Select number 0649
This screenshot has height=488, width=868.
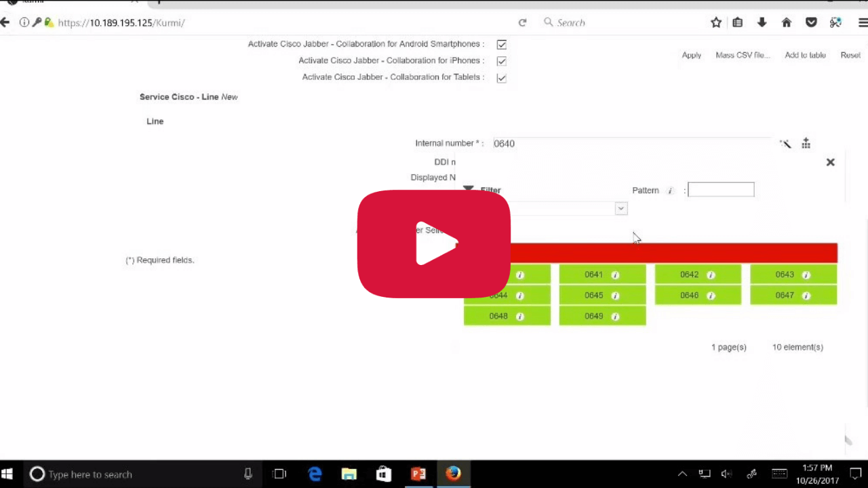pyautogui.click(x=602, y=317)
